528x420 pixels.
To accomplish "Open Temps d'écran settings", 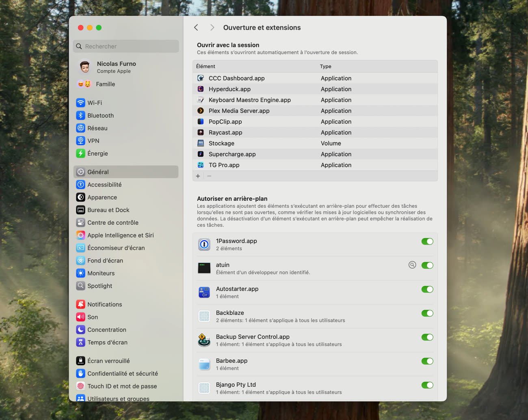I will [x=126, y=342].
